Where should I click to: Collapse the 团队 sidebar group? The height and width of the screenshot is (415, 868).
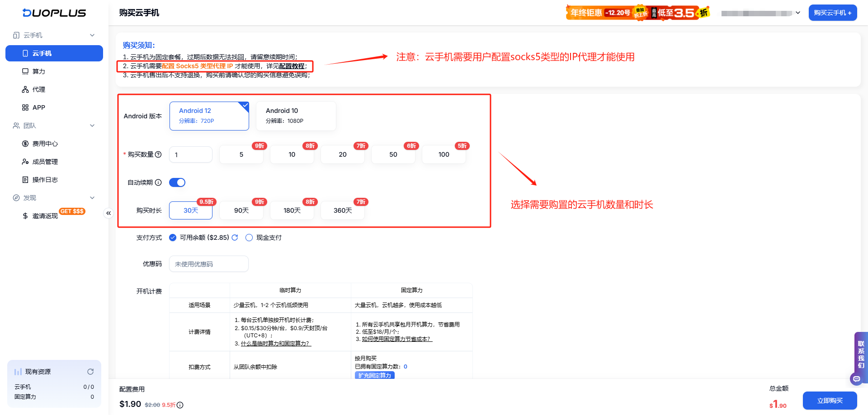(x=92, y=125)
